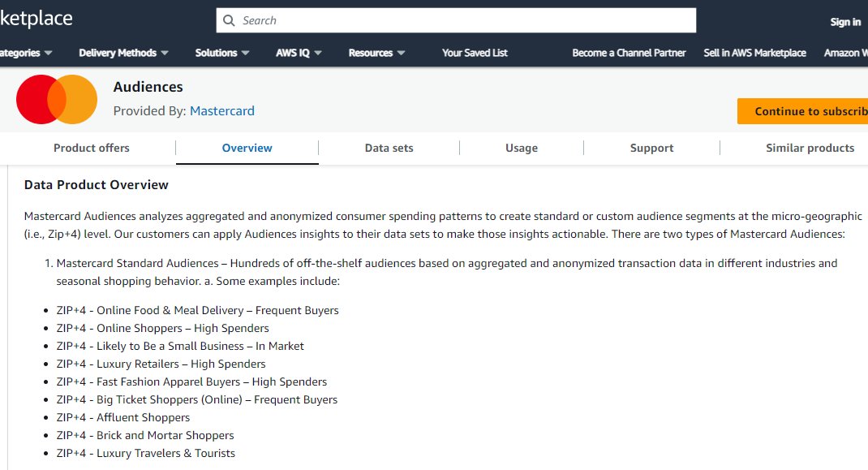Image resolution: width=868 pixels, height=470 pixels.
Task: Open the Similar products tab
Action: tap(810, 148)
